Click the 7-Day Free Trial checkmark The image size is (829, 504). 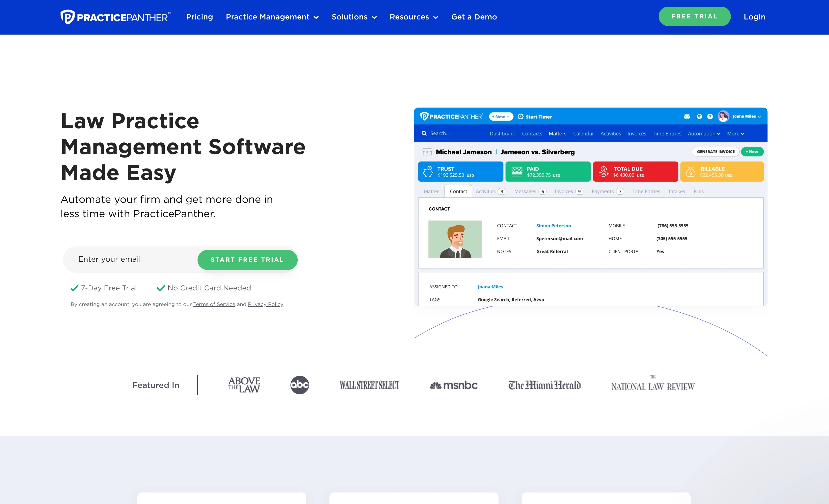pyautogui.click(x=74, y=288)
